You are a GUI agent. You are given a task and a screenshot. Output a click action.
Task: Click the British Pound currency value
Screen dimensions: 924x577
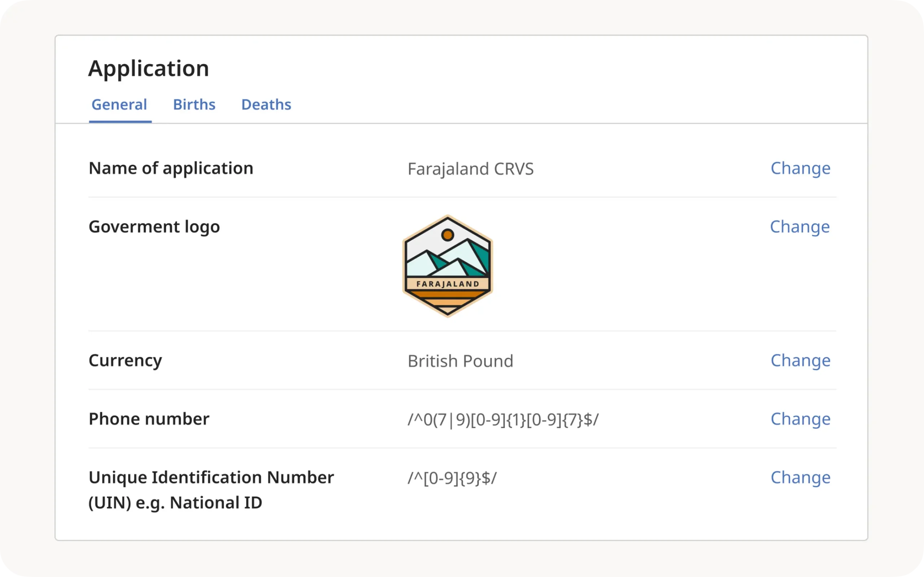point(460,361)
